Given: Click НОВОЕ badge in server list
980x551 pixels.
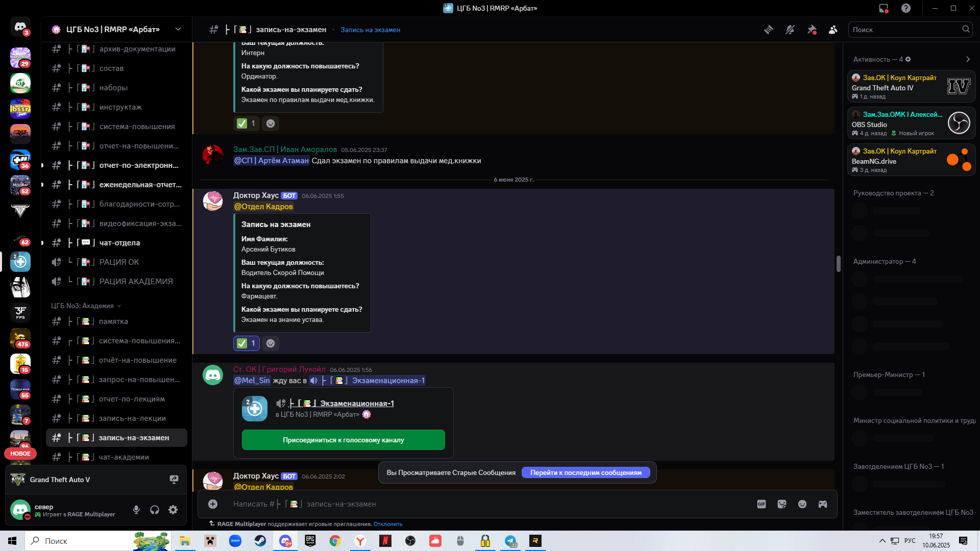Looking at the screenshot, I should point(20,454).
